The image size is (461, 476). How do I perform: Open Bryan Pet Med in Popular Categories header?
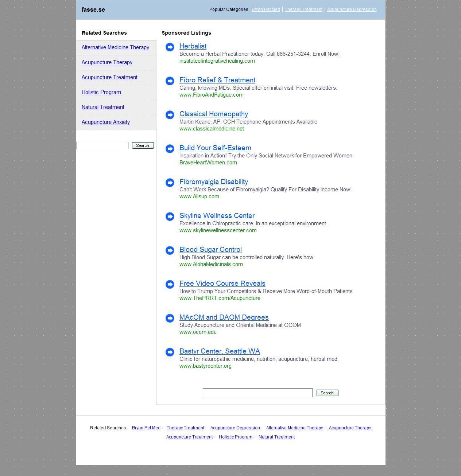tap(266, 9)
